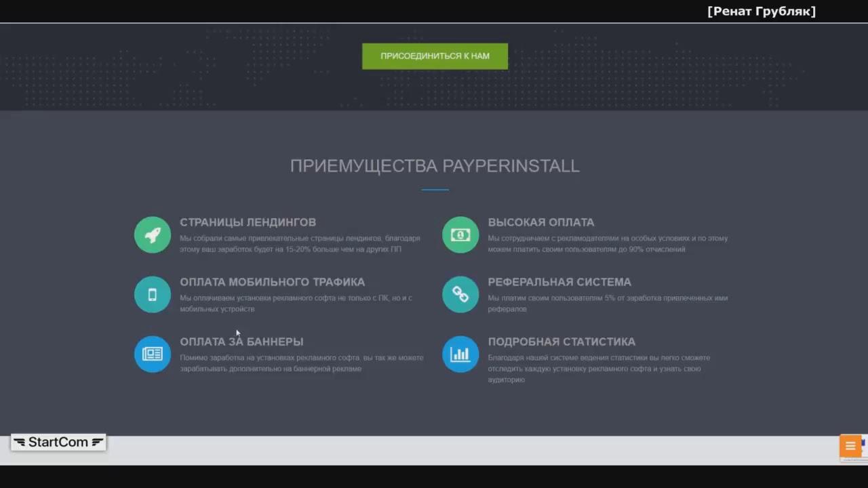Screen dimensions: 868x488
Task: Click the СТРАНИЦЫ ЛЕНДИНГОВ heading
Action: 248,222
